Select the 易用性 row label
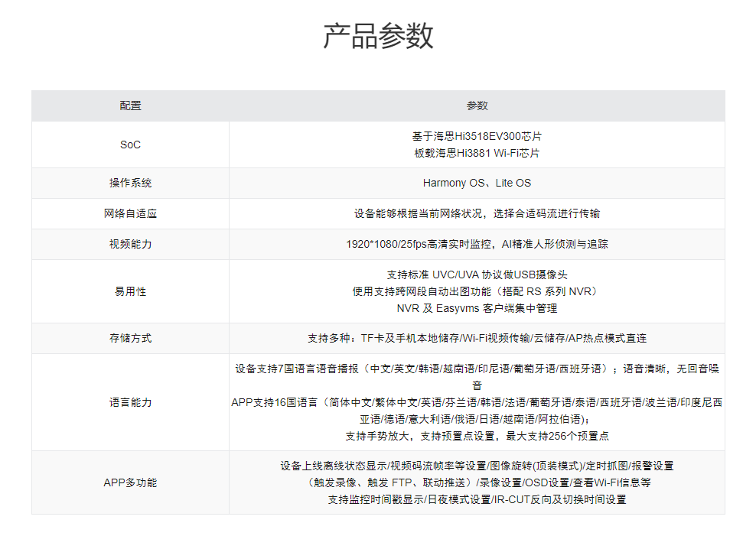 tap(129, 291)
